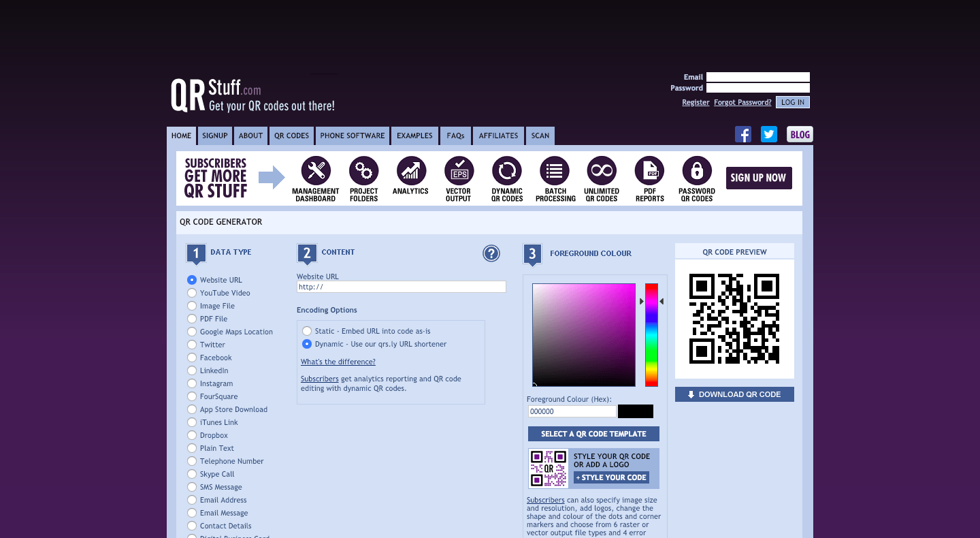
Task: Choose the Image File radio option
Action: [x=192, y=306]
